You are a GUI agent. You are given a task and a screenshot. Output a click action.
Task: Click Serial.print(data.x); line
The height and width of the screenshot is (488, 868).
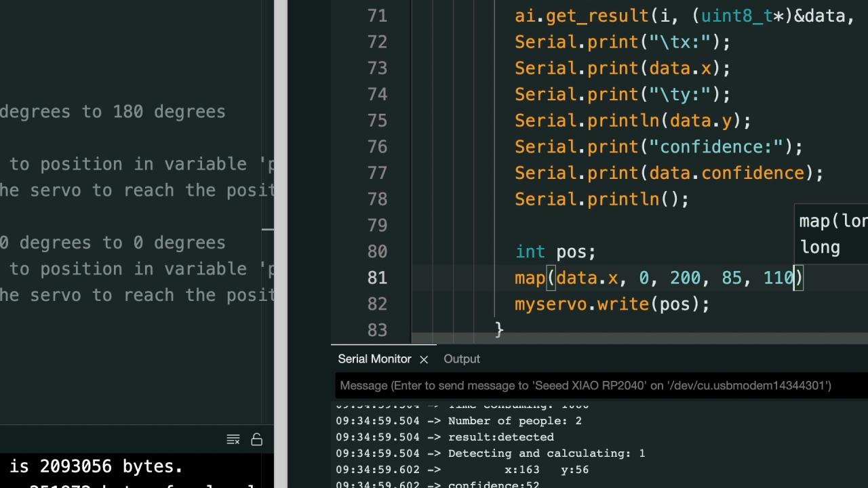pyautogui.click(x=623, y=68)
